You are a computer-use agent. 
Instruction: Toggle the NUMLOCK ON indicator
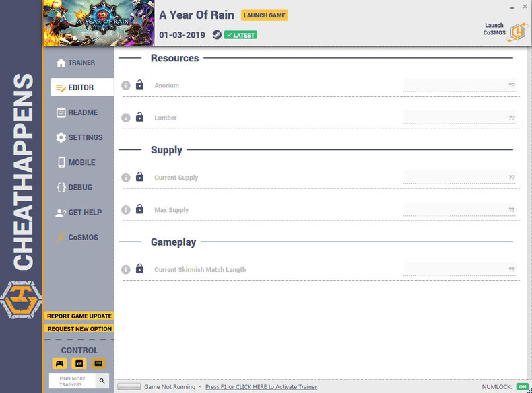[522, 386]
